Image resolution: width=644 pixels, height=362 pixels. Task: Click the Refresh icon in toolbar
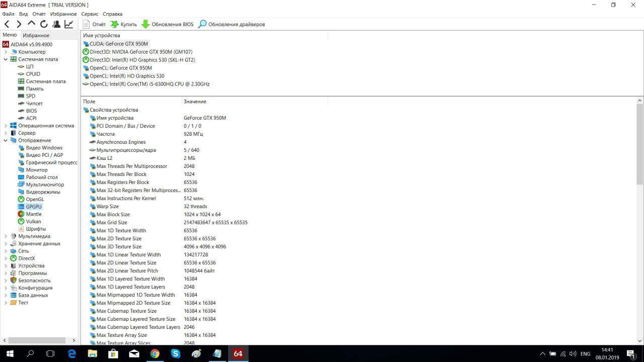[44, 24]
